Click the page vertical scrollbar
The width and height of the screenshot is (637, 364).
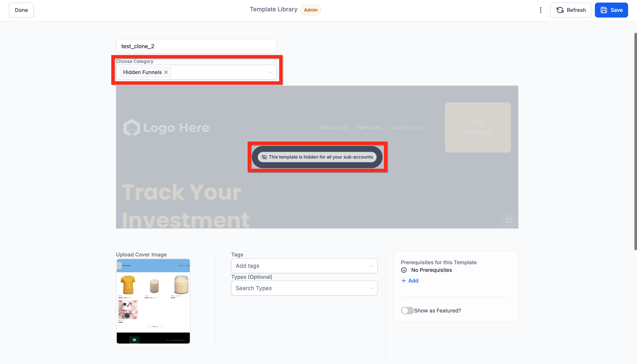point(635,141)
